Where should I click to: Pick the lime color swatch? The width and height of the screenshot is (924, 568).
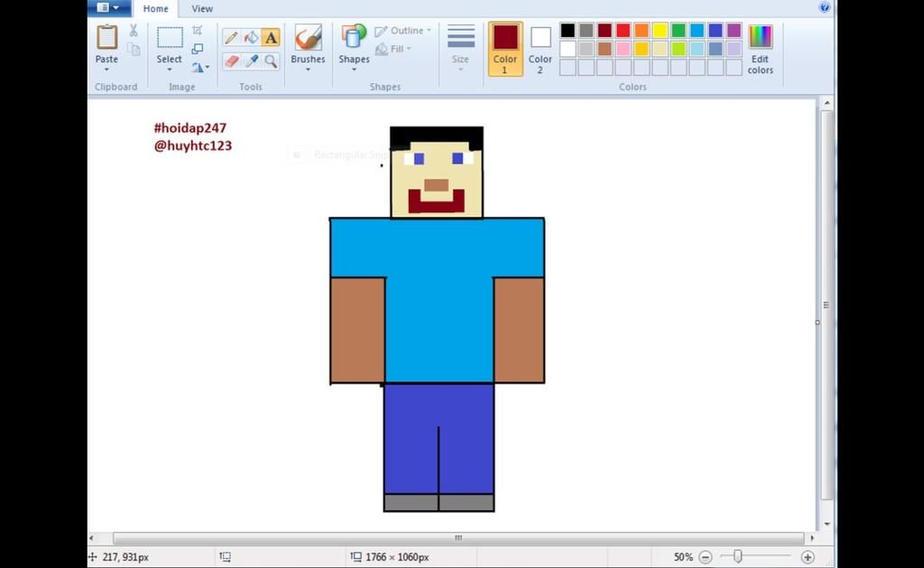point(679,49)
